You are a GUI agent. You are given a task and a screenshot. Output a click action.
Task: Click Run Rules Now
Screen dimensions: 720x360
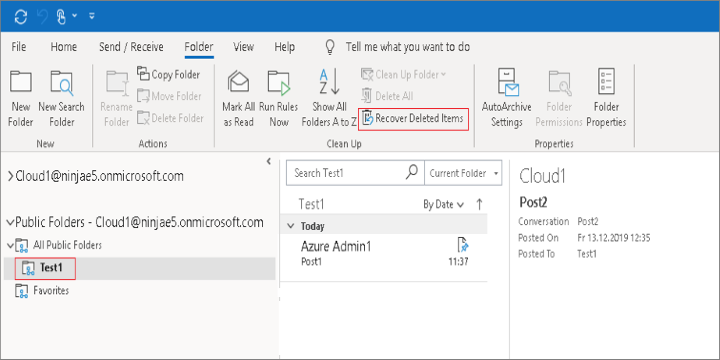[x=279, y=98]
